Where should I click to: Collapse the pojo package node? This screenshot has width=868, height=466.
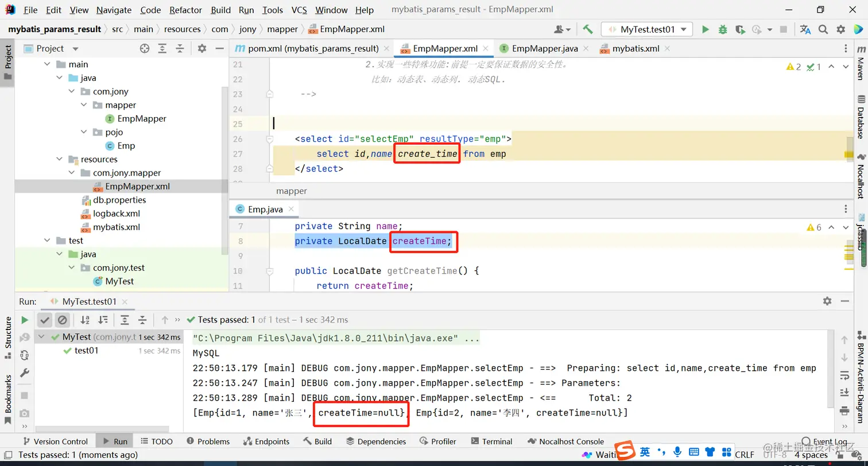[84, 132]
